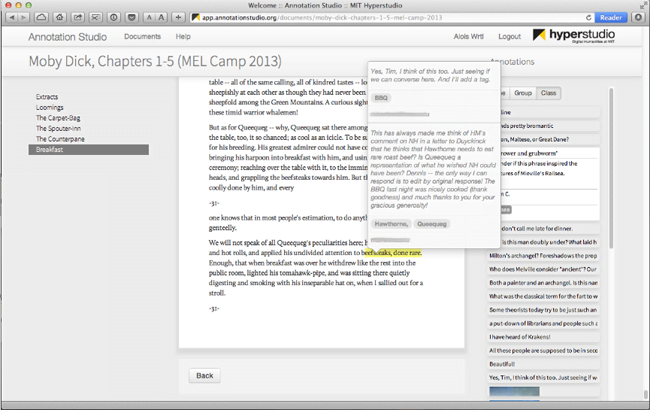650x410 pixels.
Task: Select the Breakfast chapter
Action: pyautogui.click(x=89, y=150)
